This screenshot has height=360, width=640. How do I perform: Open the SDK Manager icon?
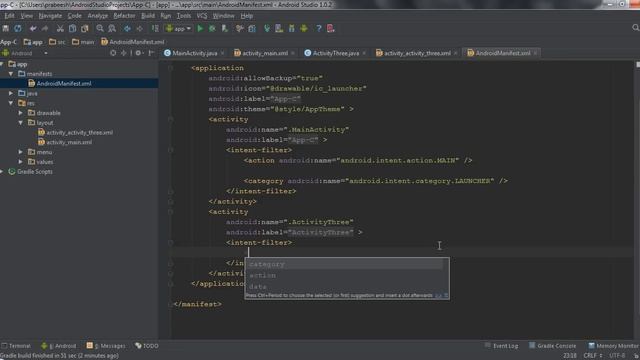point(291,29)
